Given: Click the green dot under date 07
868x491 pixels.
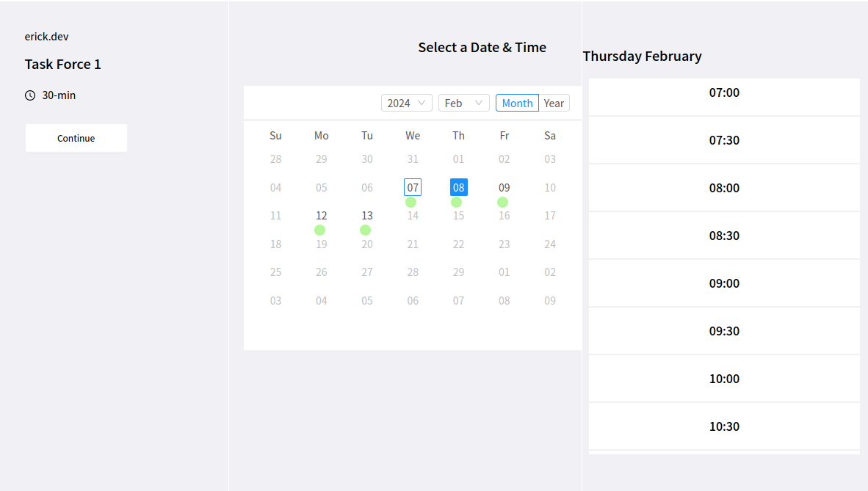Looking at the screenshot, I should tap(411, 202).
